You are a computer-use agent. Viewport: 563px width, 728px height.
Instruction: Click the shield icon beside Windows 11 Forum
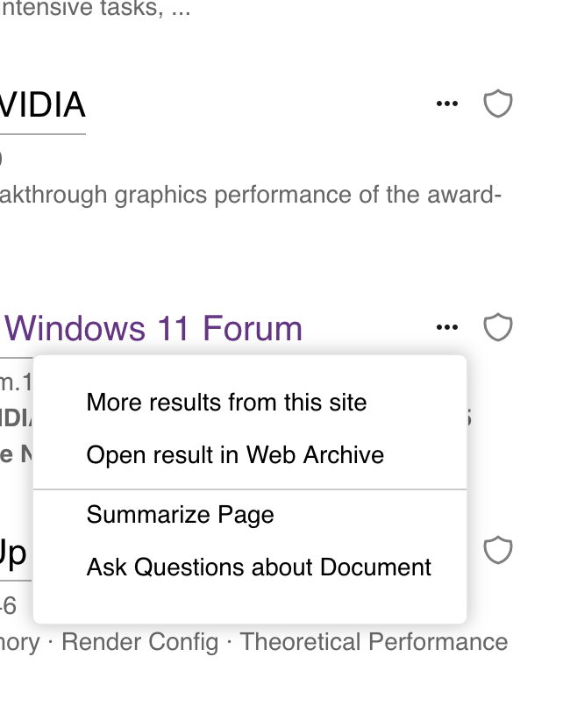click(498, 328)
